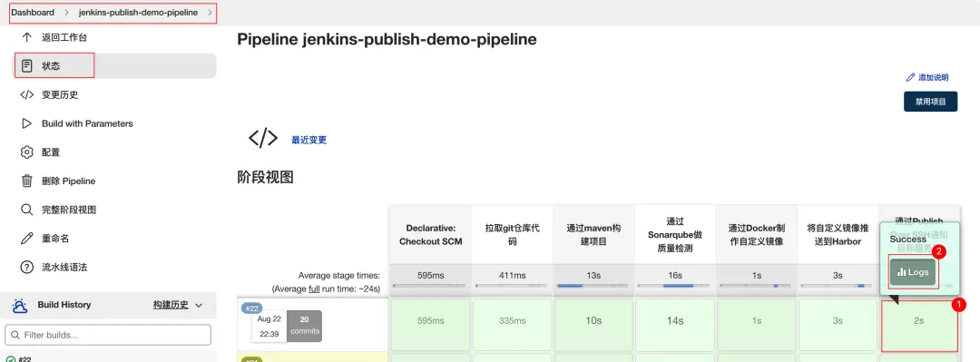This screenshot has height=362, width=980.
Task: Open Build with Parameters
Action: click(87, 123)
